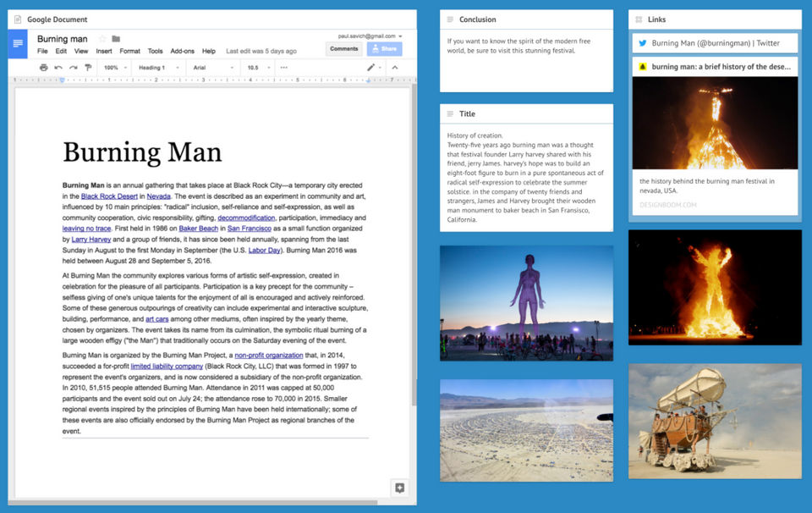Open the 10.5 font size dropdown
The width and height of the screenshot is (812, 513).
[x=259, y=68]
